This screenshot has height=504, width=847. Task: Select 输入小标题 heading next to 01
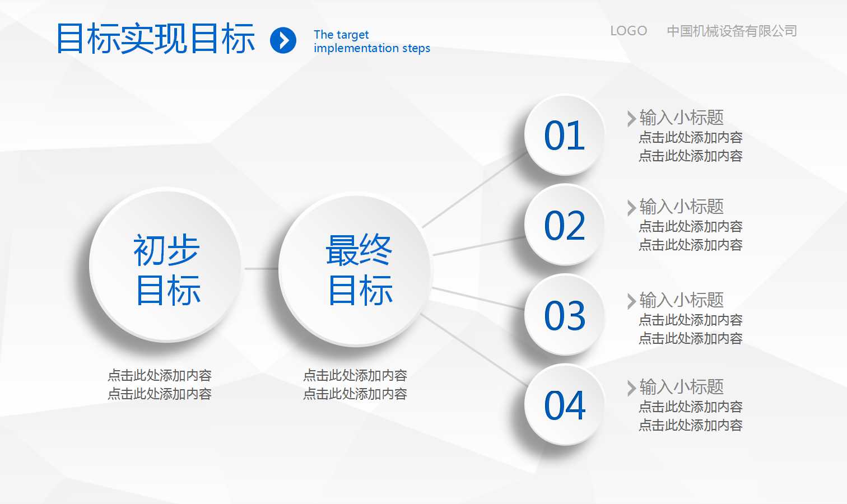point(682,118)
